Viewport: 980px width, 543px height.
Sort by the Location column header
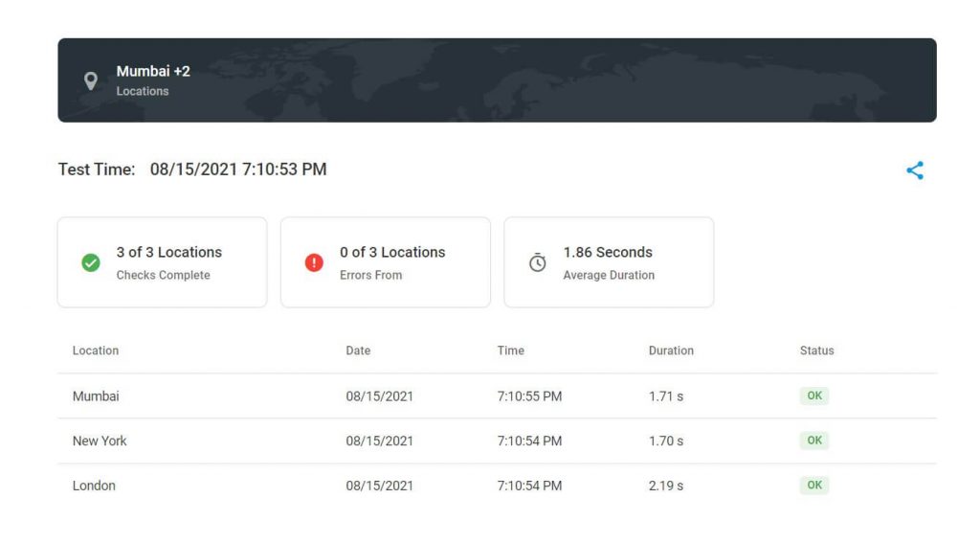(x=96, y=351)
